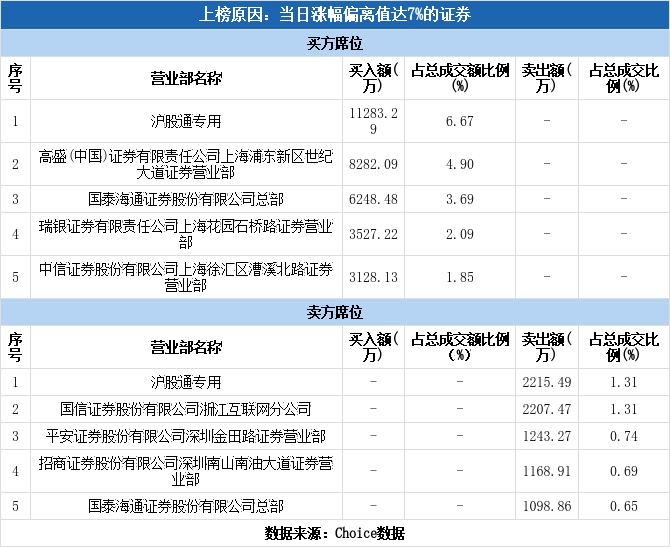Click buyer row 1 amount 11283.29
The height and width of the screenshot is (547, 670).
pos(373,121)
